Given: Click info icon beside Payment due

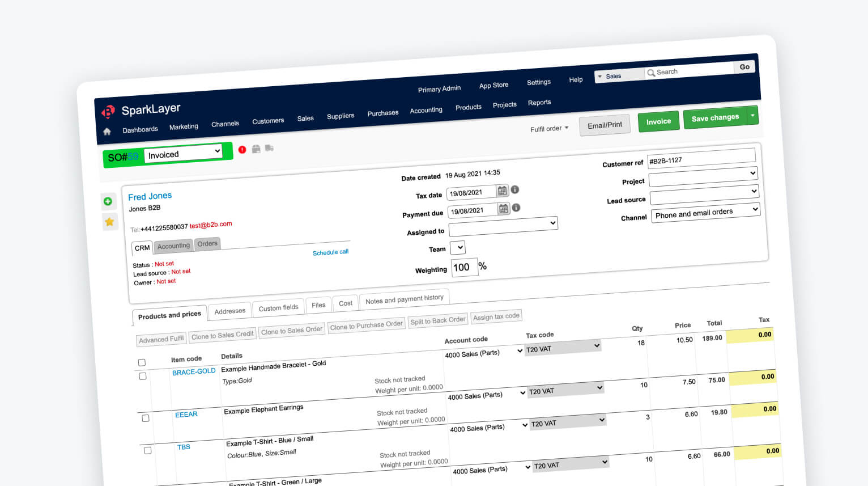Looking at the screenshot, I should [516, 208].
